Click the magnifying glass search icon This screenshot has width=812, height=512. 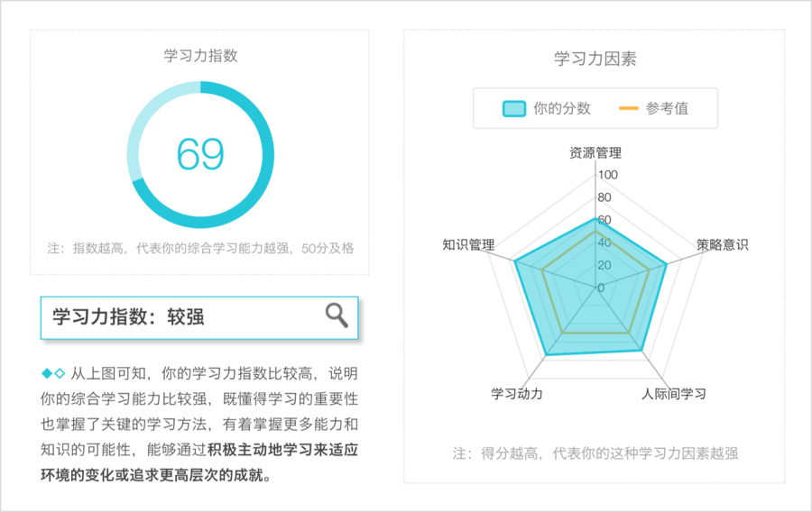pyautogui.click(x=337, y=315)
